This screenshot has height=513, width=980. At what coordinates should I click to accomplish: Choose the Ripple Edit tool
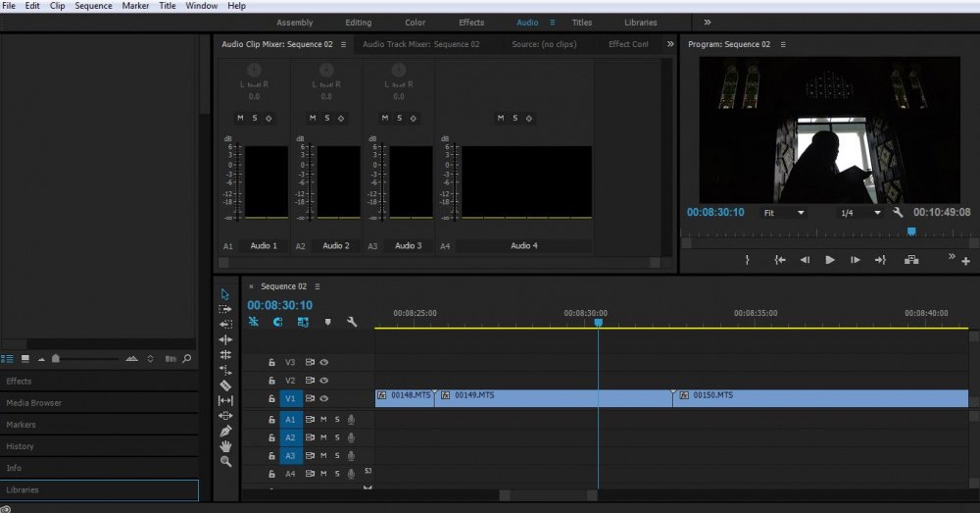pos(225,339)
